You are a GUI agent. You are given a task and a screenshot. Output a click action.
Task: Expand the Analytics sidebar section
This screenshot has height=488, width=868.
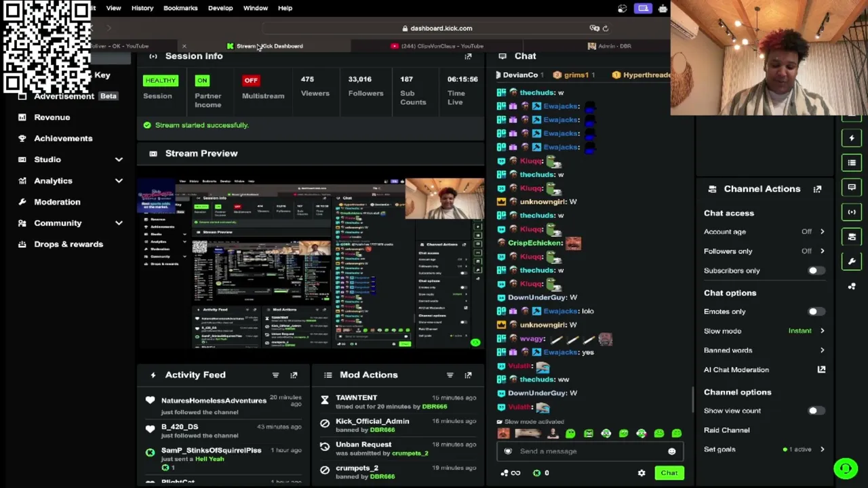pyautogui.click(x=119, y=181)
